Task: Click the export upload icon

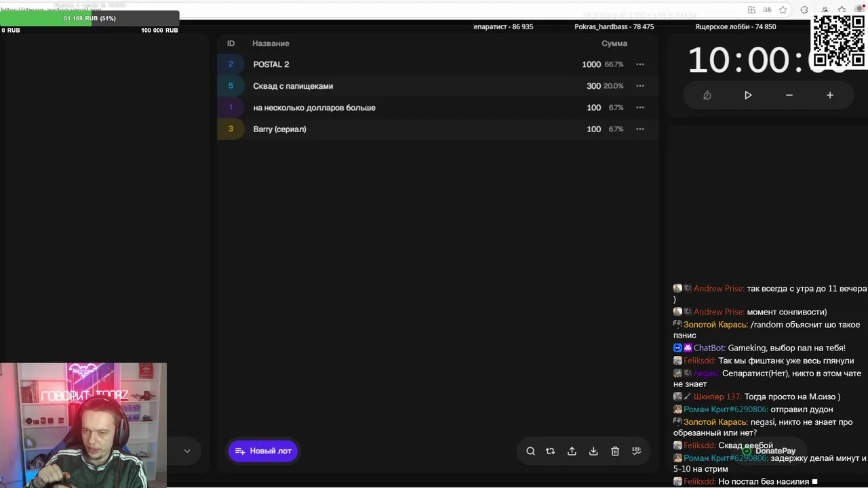Action: click(x=572, y=451)
